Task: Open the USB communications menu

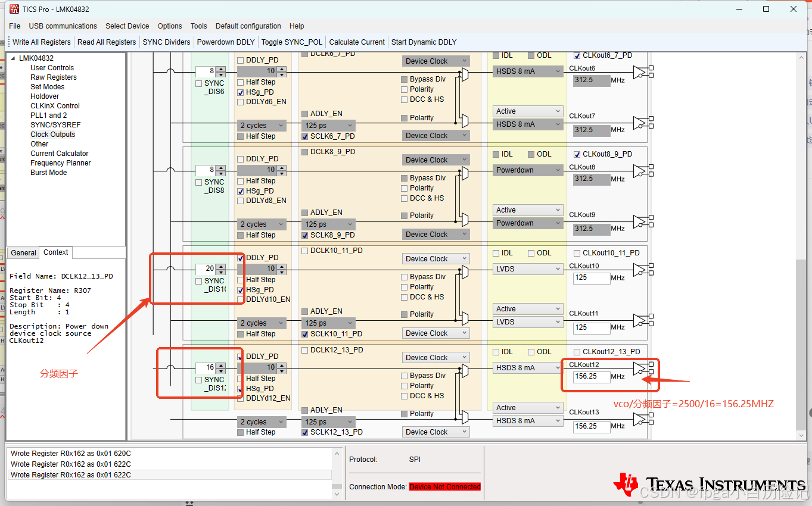Action: [63, 26]
